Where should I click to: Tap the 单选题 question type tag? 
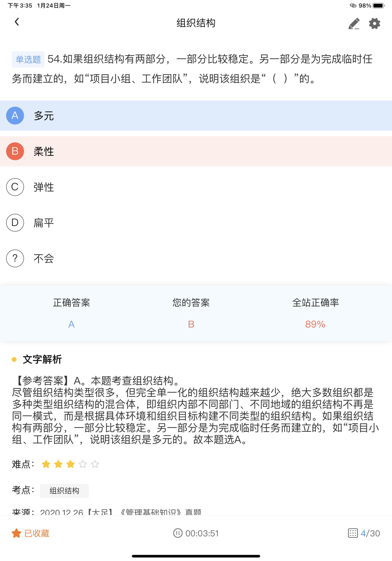(28, 59)
